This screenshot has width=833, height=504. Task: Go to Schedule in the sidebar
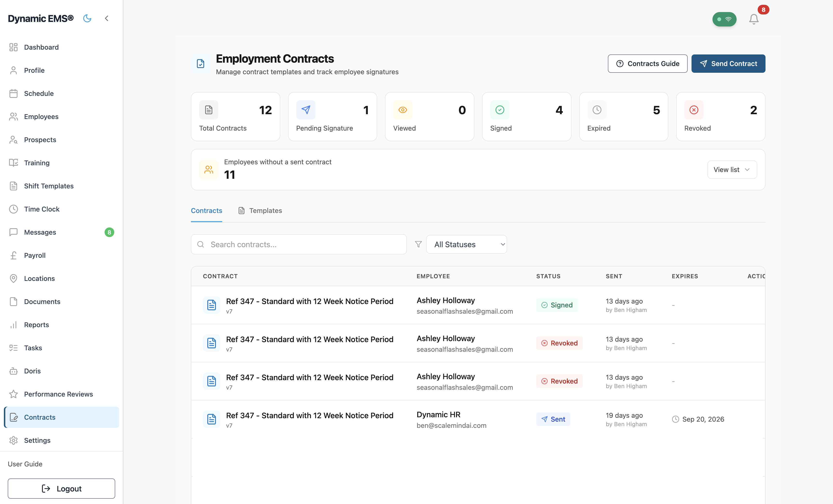pos(61,93)
